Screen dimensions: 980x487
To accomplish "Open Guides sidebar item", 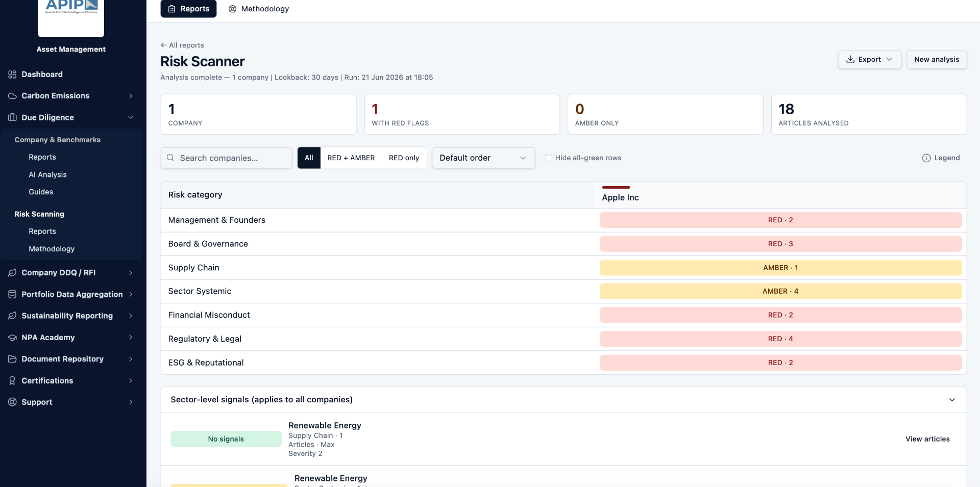I will point(41,192).
